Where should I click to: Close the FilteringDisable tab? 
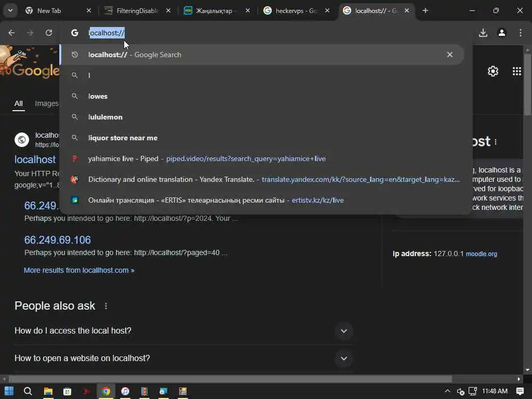[168, 11]
